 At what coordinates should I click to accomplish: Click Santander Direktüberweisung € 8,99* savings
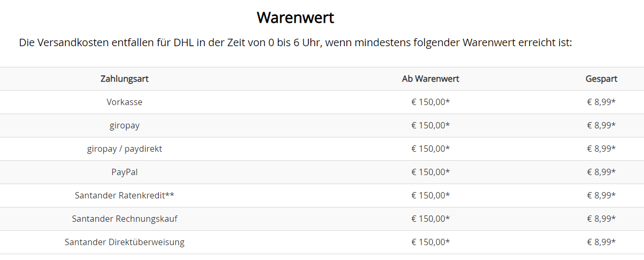pyautogui.click(x=601, y=242)
